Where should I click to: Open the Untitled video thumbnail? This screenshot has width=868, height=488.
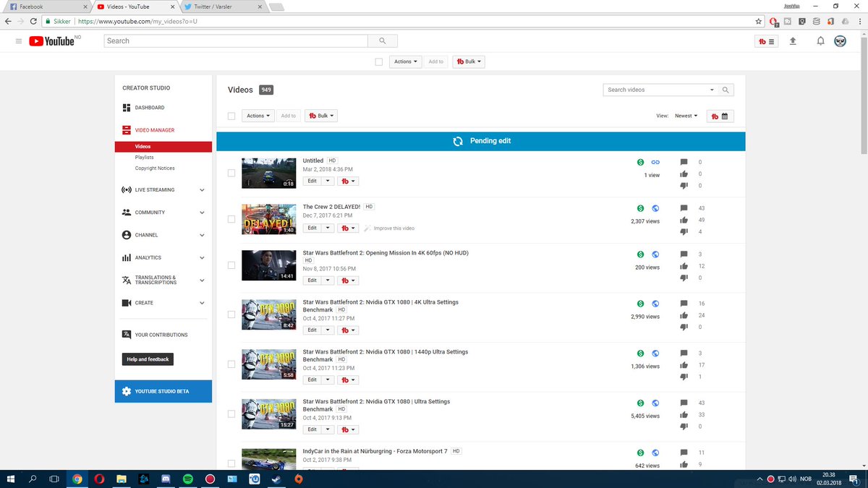pyautogui.click(x=268, y=173)
